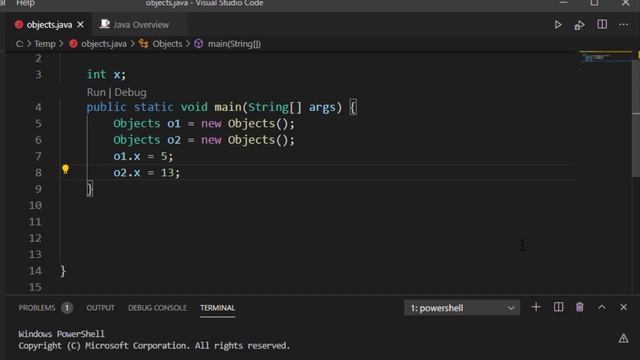Screen dimensions: 640x360
Task: Open the Help menu
Action: 25,3
